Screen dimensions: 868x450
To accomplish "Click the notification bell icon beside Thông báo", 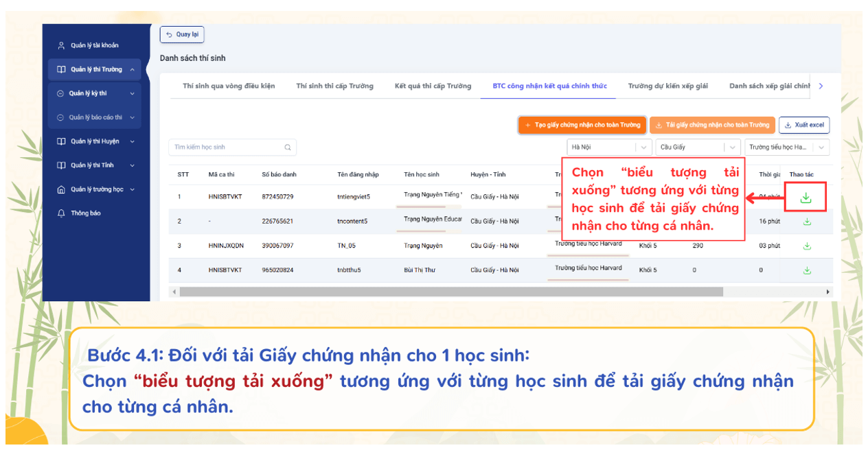I will (62, 213).
